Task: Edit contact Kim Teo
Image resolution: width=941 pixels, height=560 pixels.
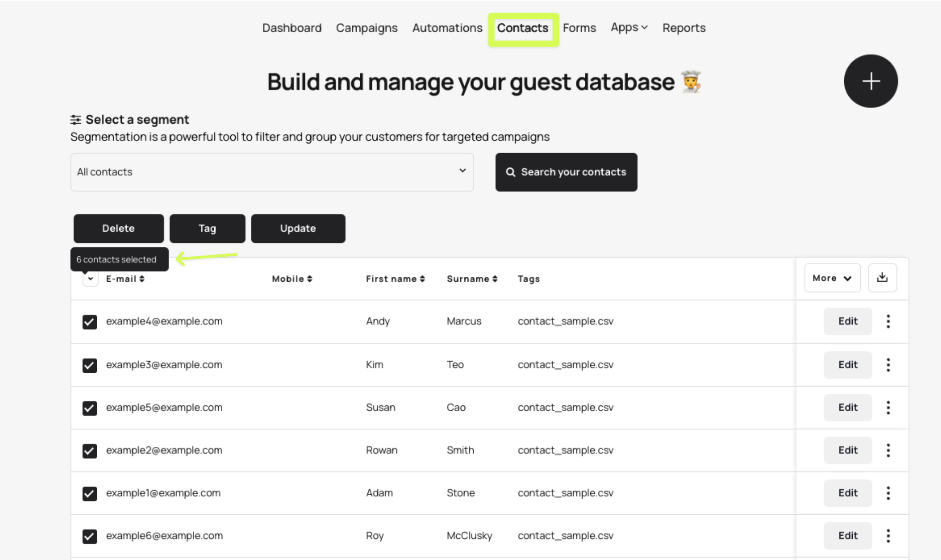Action: click(848, 365)
